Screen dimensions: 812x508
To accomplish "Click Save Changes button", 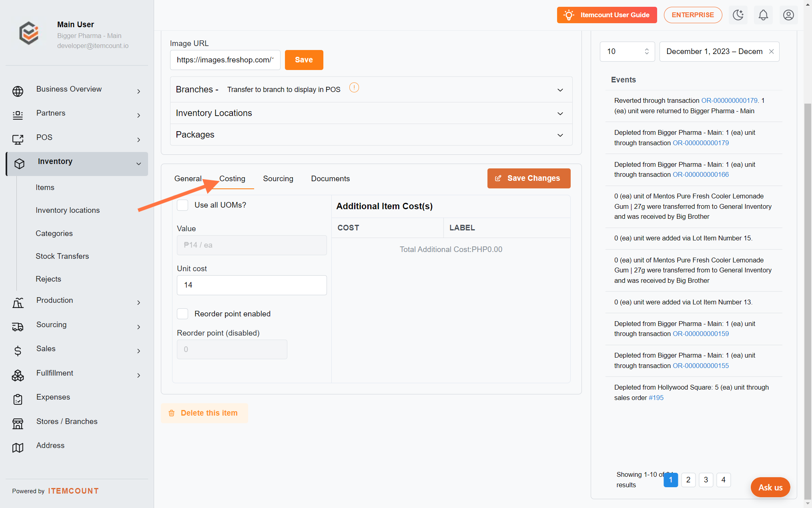I will pyautogui.click(x=529, y=178).
